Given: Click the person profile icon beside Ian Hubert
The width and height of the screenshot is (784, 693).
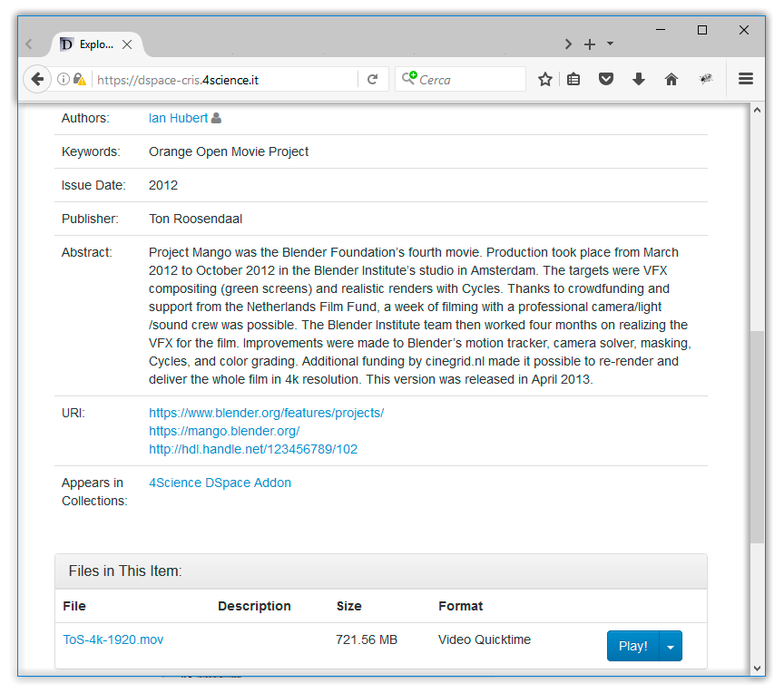Looking at the screenshot, I should [x=216, y=118].
